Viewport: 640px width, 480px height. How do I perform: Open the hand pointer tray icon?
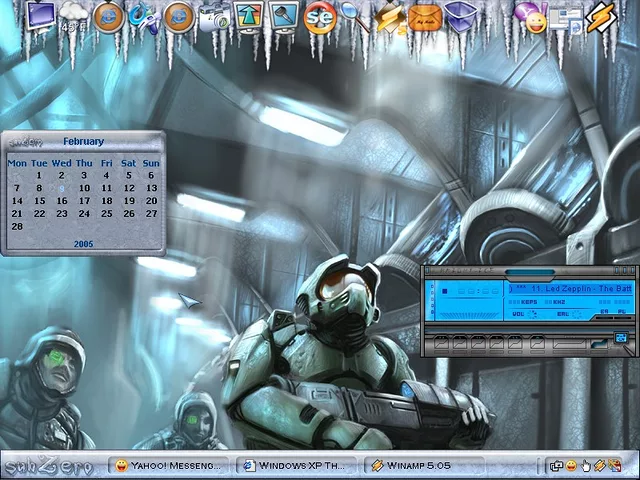(585, 466)
